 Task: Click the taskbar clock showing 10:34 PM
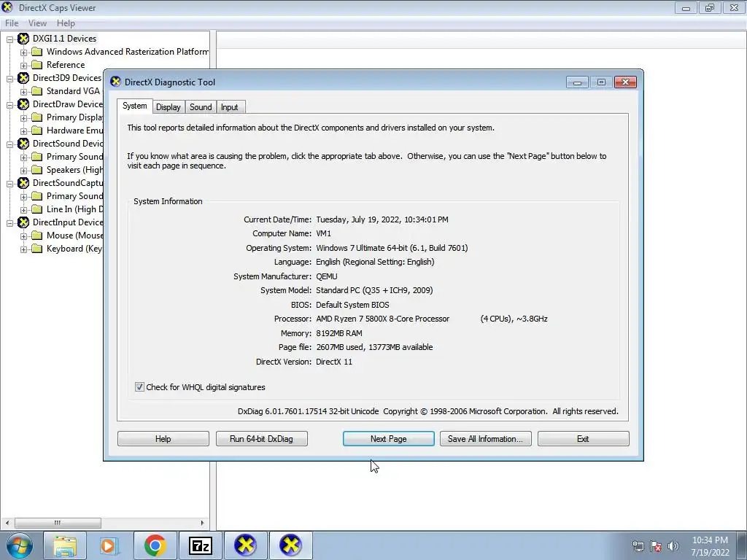[x=710, y=545]
